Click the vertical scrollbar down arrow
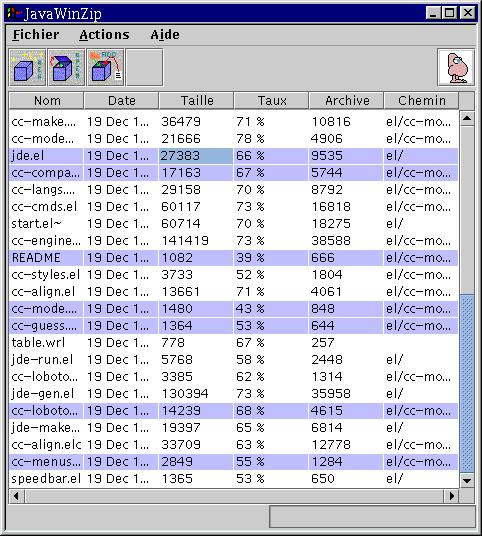482x536 pixels. (x=467, y=480)
